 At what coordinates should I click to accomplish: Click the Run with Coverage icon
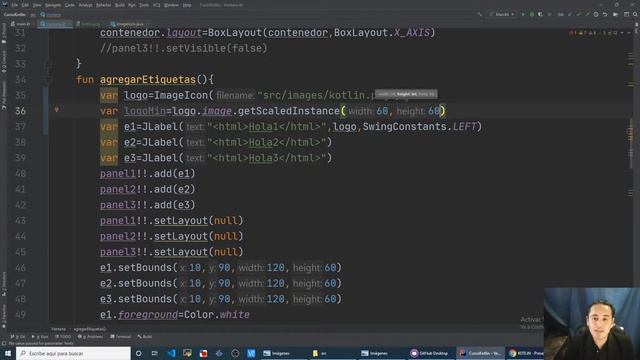541,14
